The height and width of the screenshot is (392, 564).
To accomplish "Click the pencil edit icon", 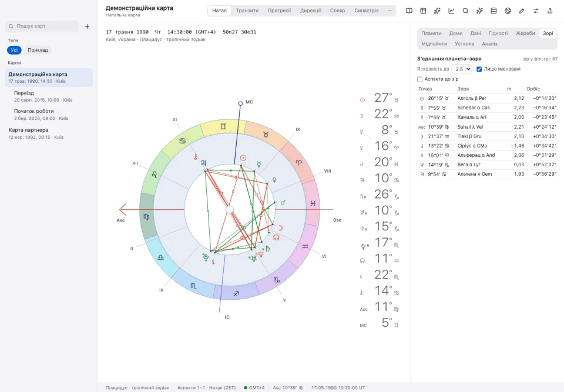I will 522,11.
